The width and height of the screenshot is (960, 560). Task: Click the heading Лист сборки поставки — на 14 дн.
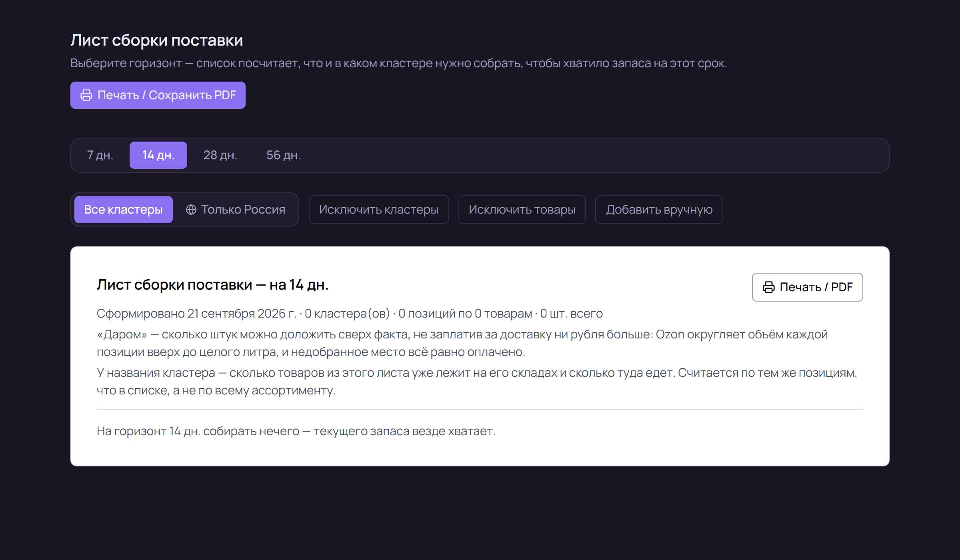click(212, 285)
